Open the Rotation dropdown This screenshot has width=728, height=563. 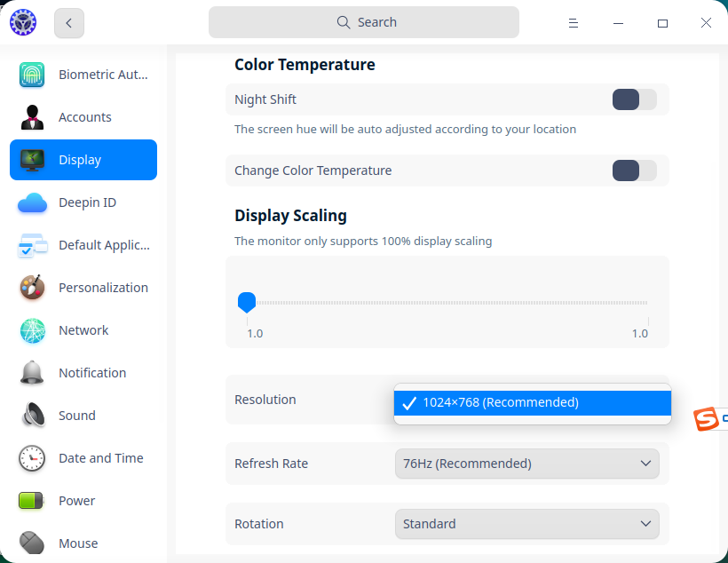(527, 524)
